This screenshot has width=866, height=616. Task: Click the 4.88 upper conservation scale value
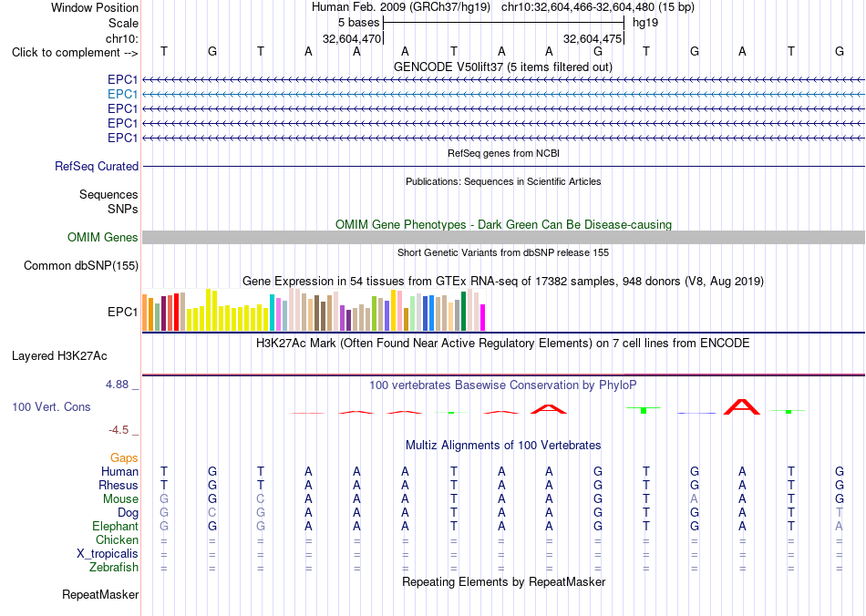click(117, 385)
